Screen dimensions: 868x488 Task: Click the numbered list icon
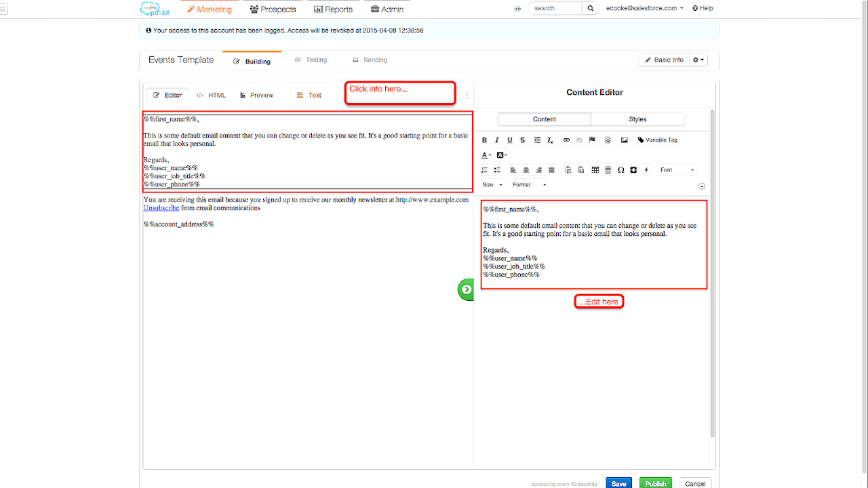point(484,170)
